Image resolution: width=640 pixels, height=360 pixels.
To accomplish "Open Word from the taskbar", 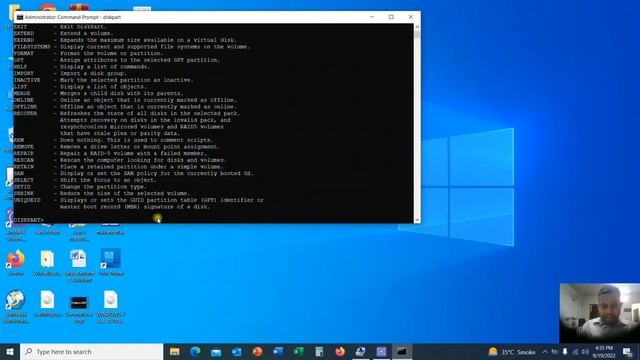I will pos(278,351).
